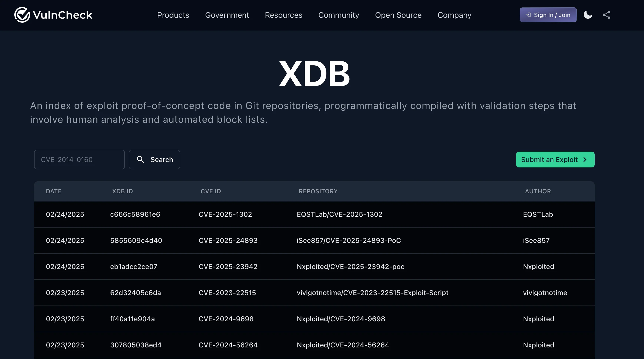This screenshot has width=644, height=359.
Task: Open CVE-2023-22515 entry
Action: point(227,292)
